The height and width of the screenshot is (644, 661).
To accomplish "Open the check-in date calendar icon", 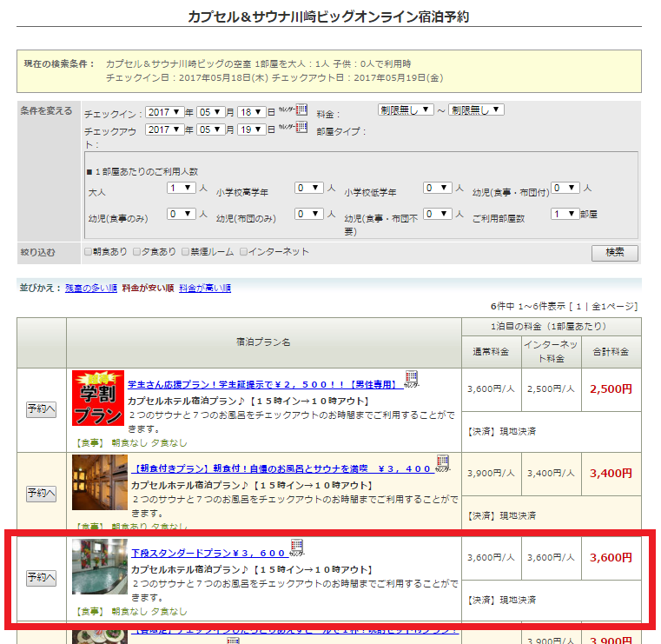I will point(301,110).
